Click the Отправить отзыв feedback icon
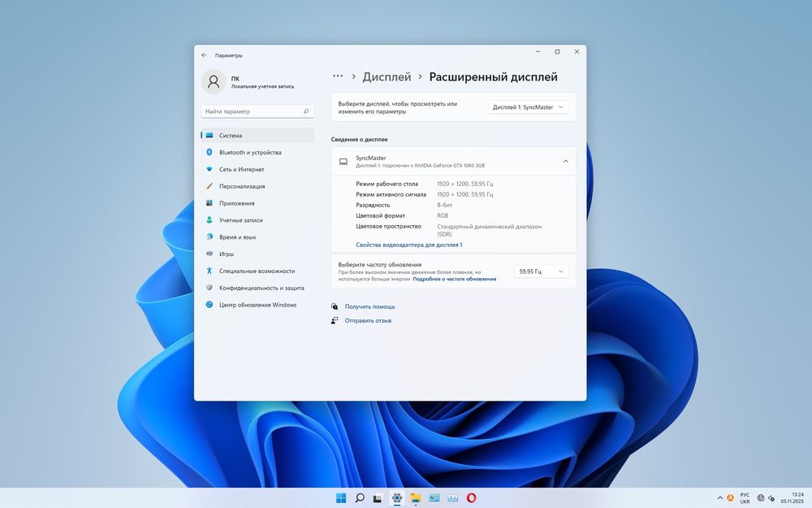The height and width of the screenshot is (508, 812). pos(335,321)
